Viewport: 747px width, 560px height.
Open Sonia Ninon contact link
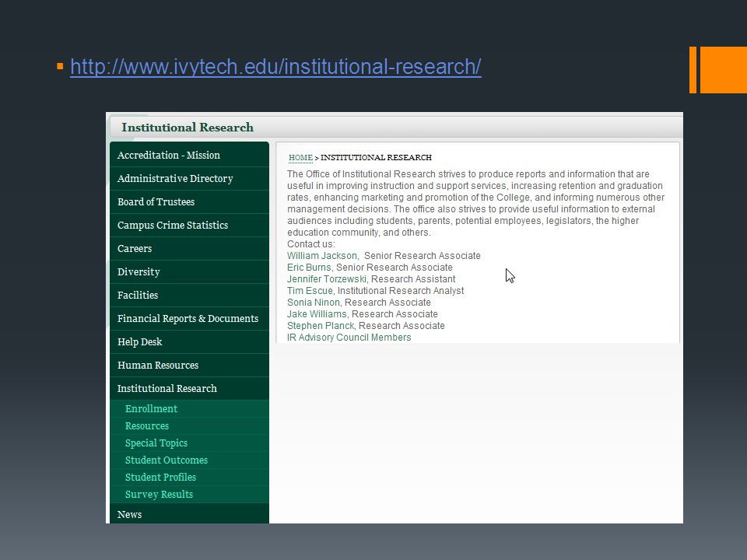pyautogui.click(x=313, y=303)
